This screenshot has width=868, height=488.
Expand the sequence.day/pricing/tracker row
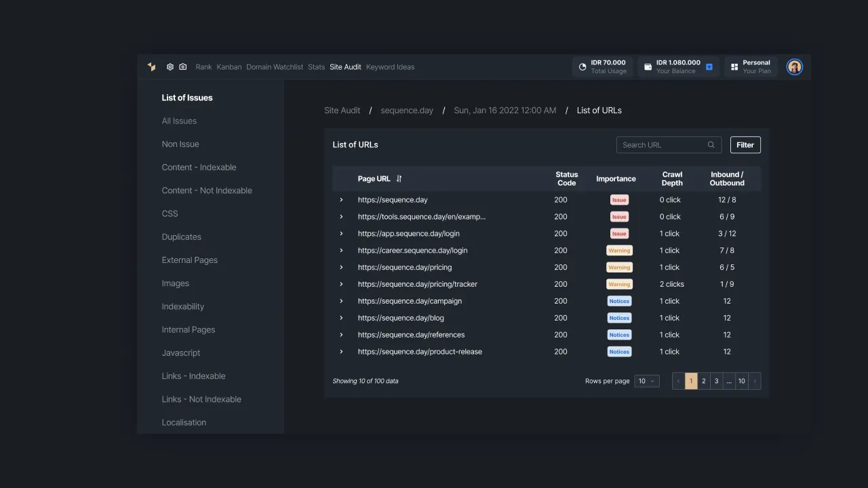coord(341,285)
